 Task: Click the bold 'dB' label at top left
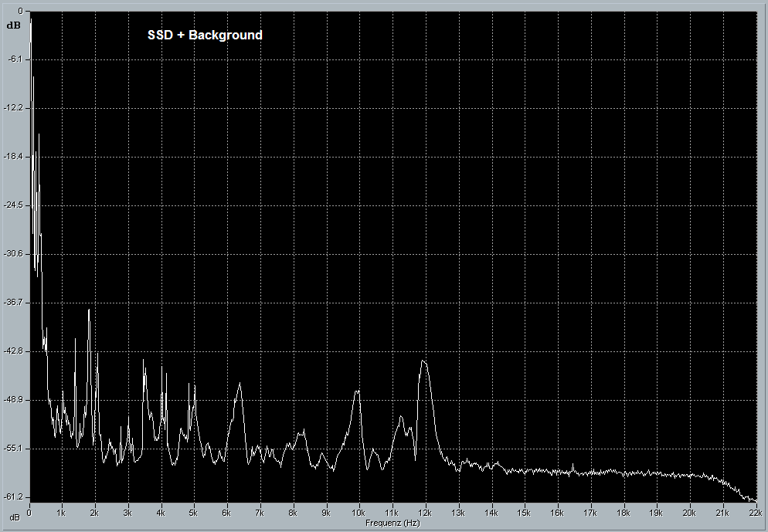14,25
